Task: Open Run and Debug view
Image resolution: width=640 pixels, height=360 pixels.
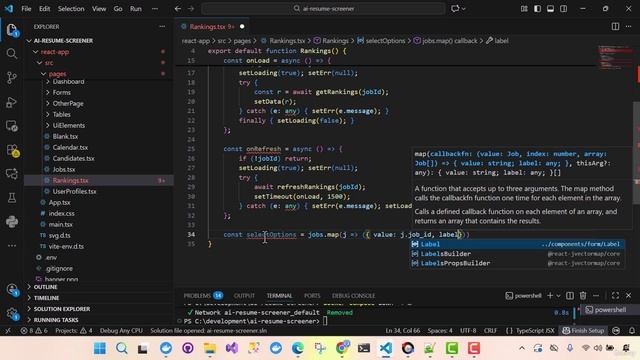Action: tap(12, 102)
